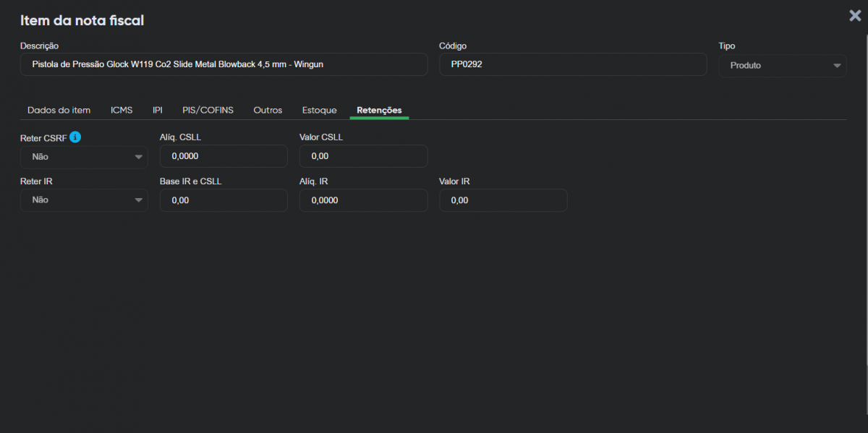Expand the Tipo Produto dropdown
The width and height of the screenshot is (868, 433).
(x=782, y=65)
